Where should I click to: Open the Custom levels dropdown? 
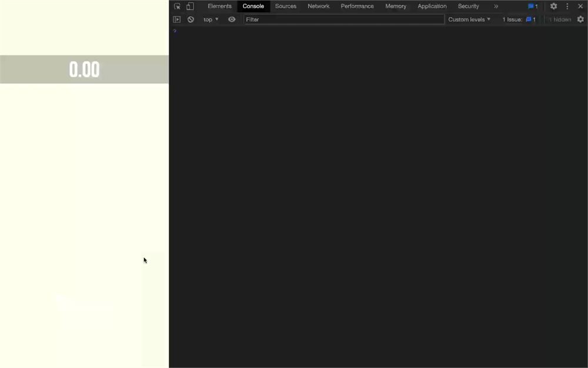pyautogui.click(x=469, y=19)
